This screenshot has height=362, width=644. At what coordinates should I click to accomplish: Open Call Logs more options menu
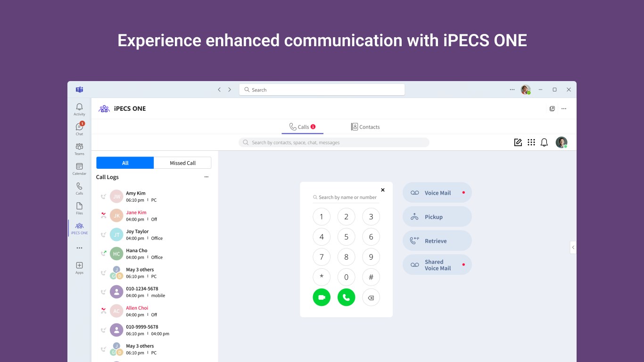(x=206, y=177)
